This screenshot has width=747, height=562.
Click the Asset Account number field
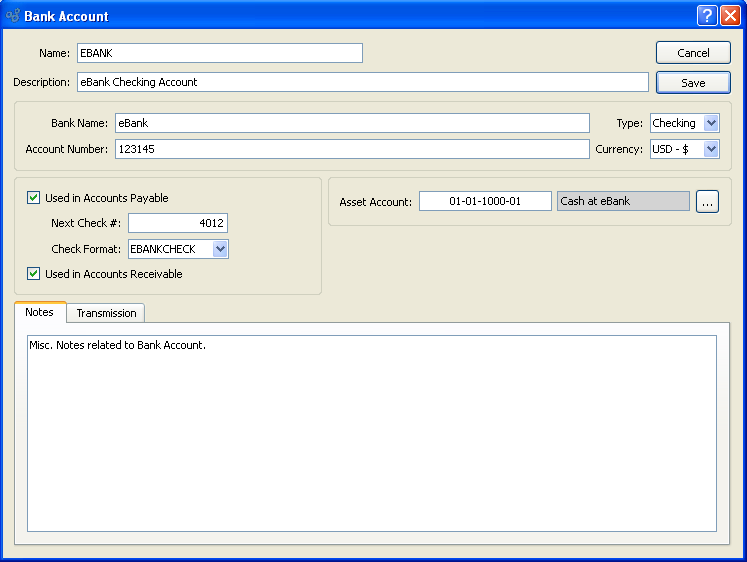tap(485, 201)
